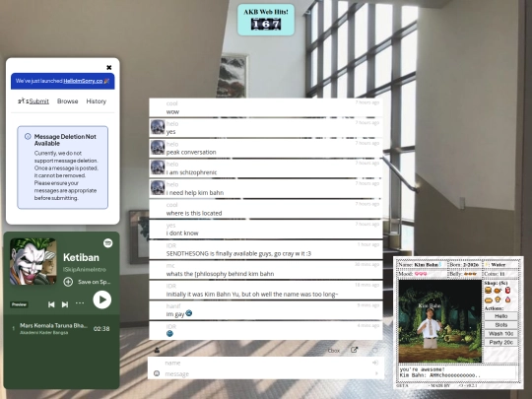Open the Ketiban playlist title
Screen dimensions: 532x399
point(81,257)
